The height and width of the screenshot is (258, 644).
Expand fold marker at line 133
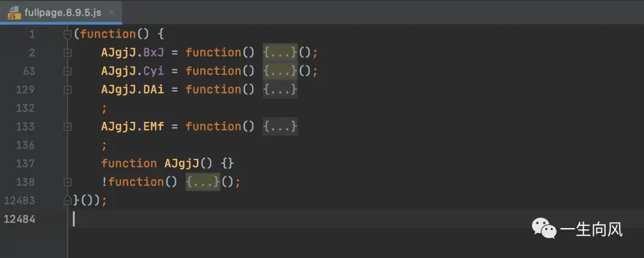pos(68,127)
